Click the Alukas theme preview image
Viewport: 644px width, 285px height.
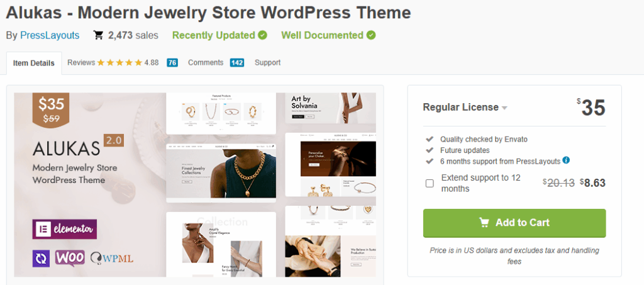tap(195, 185)
